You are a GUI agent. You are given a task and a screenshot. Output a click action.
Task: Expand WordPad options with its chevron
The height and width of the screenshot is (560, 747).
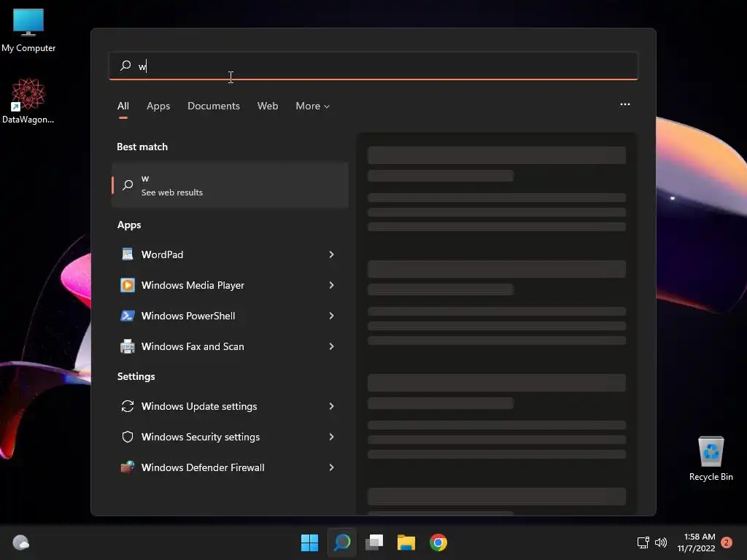point(332,254)
